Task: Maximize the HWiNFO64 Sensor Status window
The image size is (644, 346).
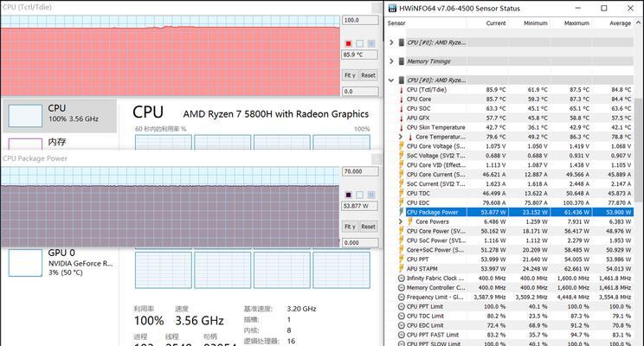Action: click(604, 8)
